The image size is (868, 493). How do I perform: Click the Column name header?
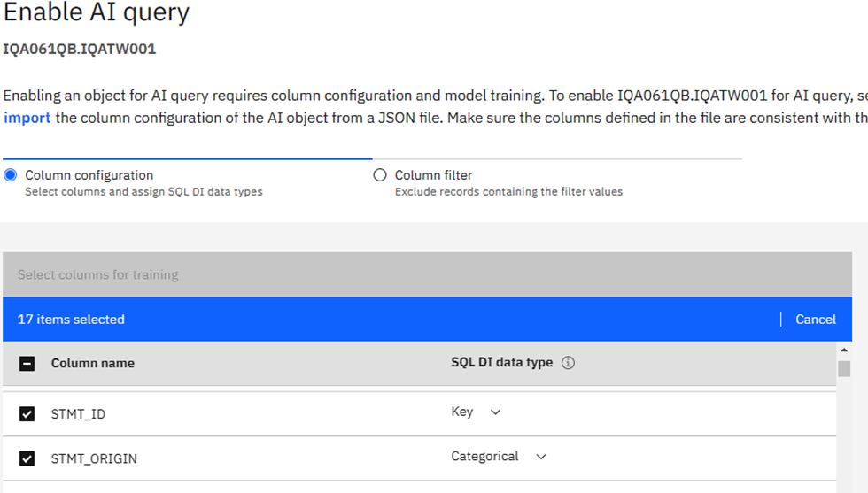click(x=93, y=363)
